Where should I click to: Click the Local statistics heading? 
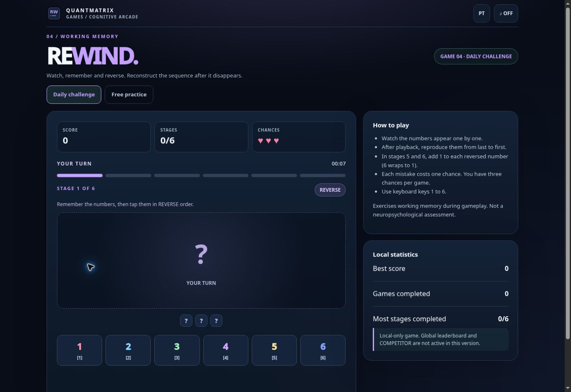395,254
